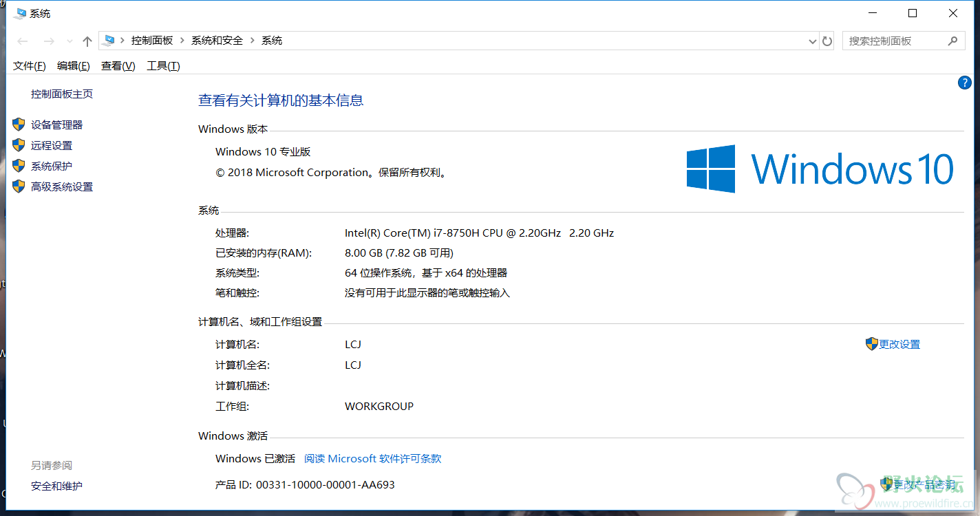The image size is (980, 516).
Task: Click the 控制面板 breadcrumb
Action: click(152, 41)
